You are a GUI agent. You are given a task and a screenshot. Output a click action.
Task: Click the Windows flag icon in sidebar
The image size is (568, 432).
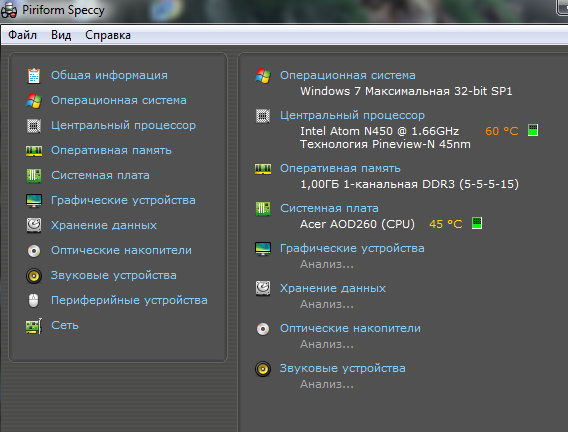34,101
